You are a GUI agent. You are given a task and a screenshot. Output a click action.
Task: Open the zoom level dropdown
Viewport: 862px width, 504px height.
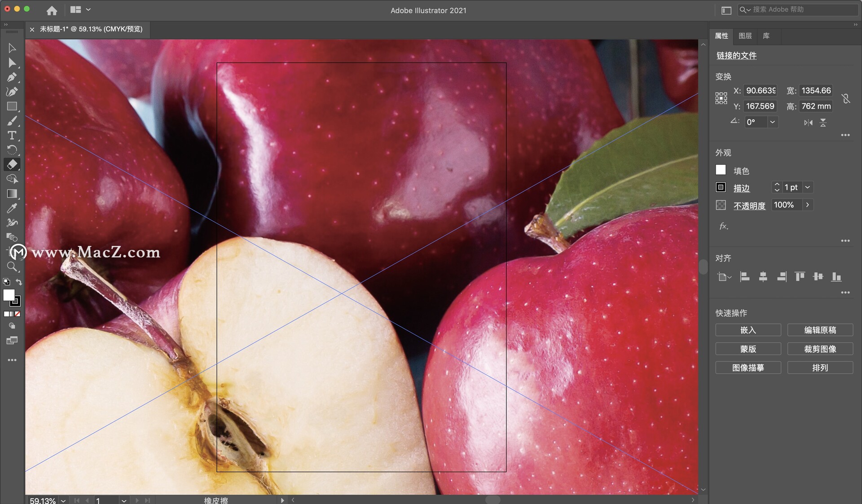pos(63,500)
